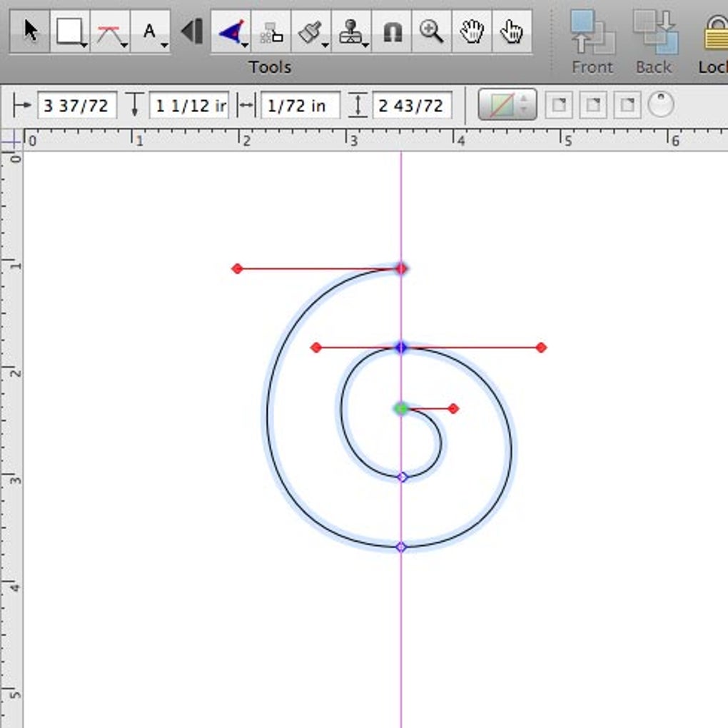Activate the magnet snap tool

(391, 31)
